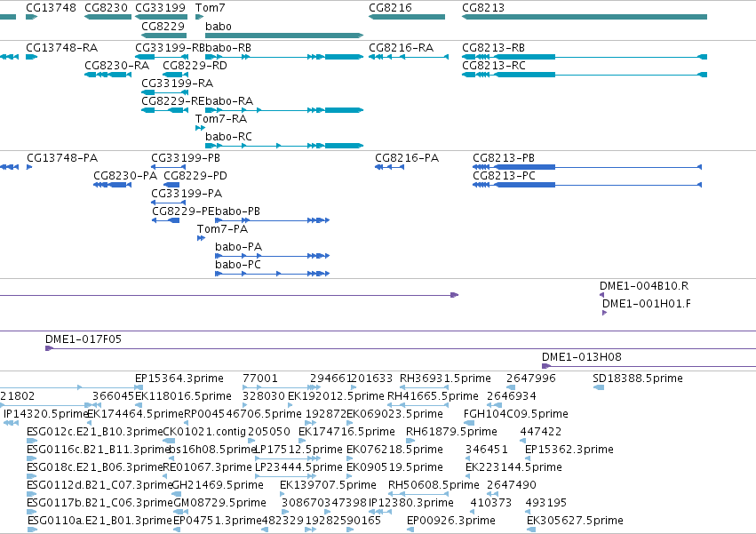Select the 346451 feature label
Screen dimensions: 756x534
487,450
